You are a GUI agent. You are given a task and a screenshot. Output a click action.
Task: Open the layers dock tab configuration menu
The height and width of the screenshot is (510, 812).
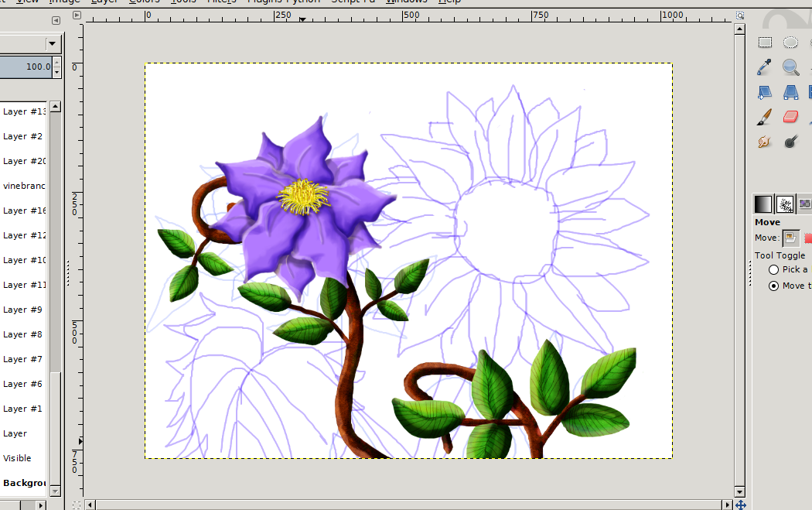[56, 21]
